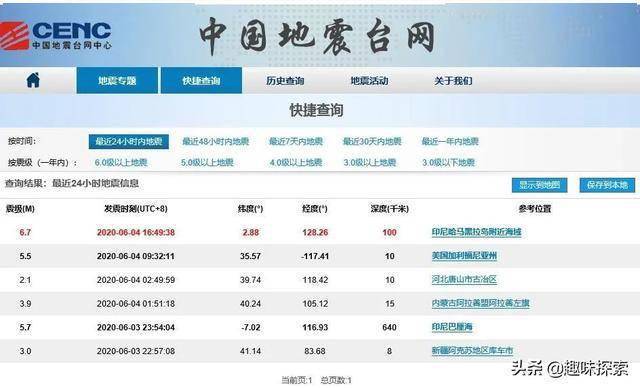Image resolution: width=640 pixels, height=388 pixels.
Task: Filter by 最近48小时内地震
Action: click(216, 142)
